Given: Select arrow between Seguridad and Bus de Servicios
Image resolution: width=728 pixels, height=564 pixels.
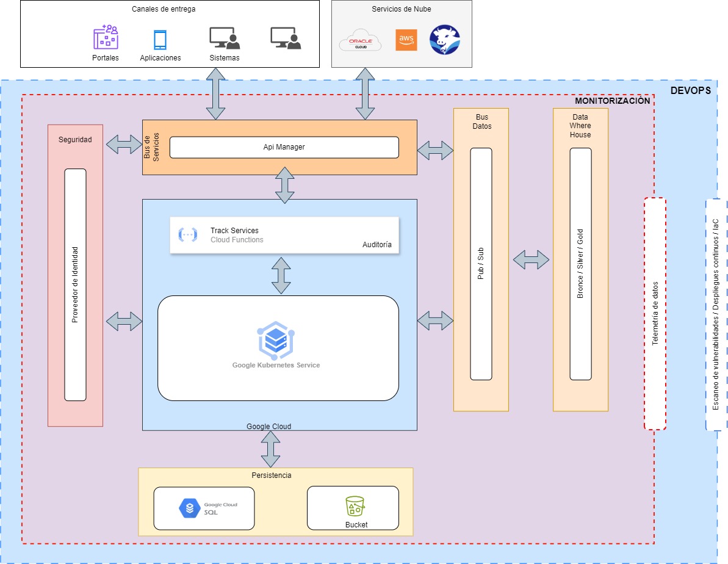Looking at the screenshot, I should point(124,145).
